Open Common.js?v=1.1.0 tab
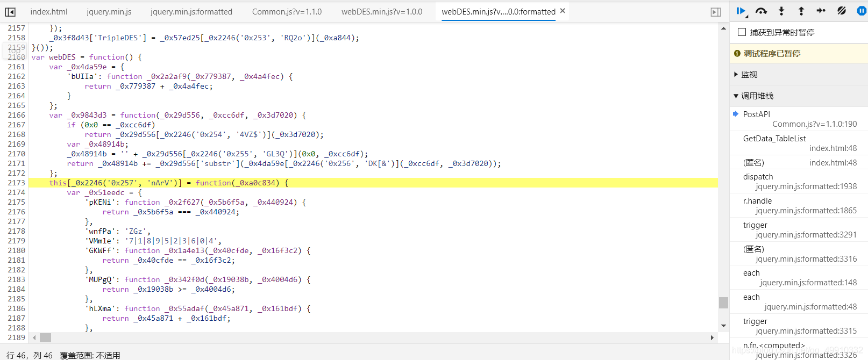Screen dimensions: 868x360 point(287,11)
